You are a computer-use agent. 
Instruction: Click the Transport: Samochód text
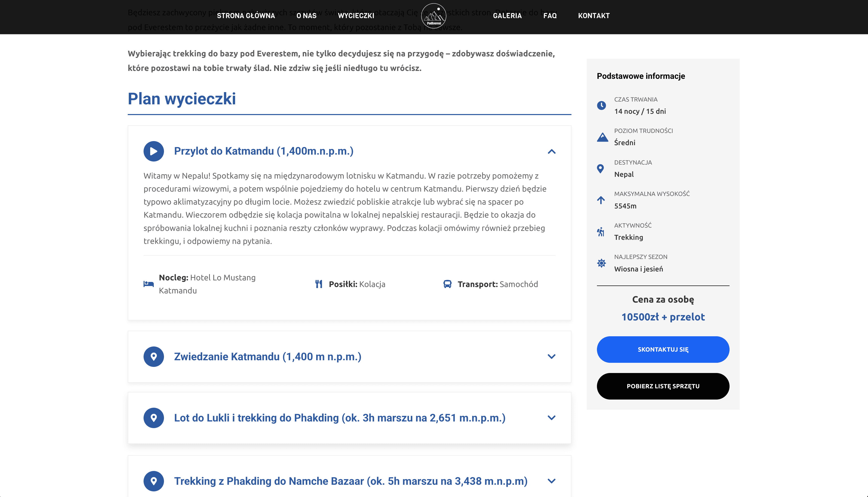tap(497, 284)
